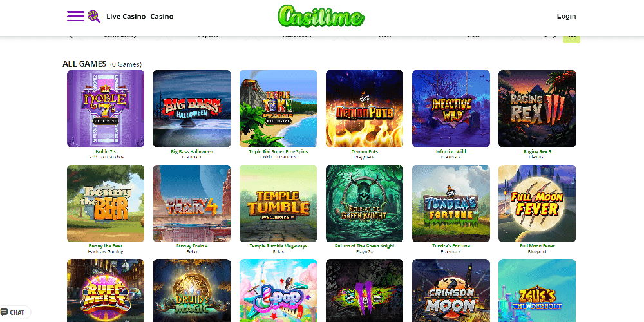Click the lollipop search icon
The height and width of the screenshot is (322, 644).
pos(93,16)
